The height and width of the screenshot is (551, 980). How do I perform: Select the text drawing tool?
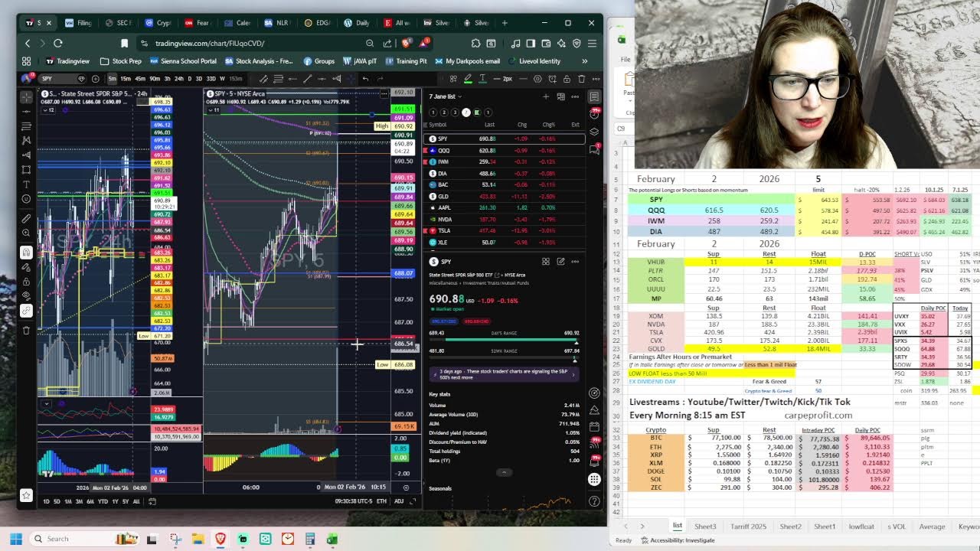(26, 184)
